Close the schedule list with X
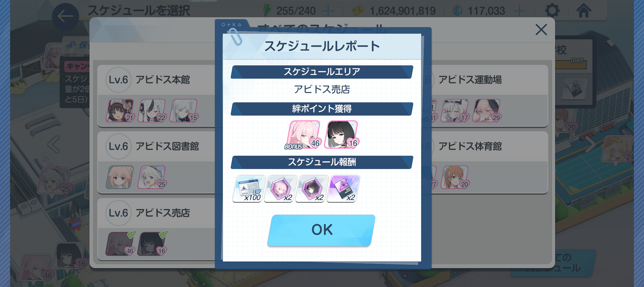Viewport: 644px width, 287px height. 541,29
